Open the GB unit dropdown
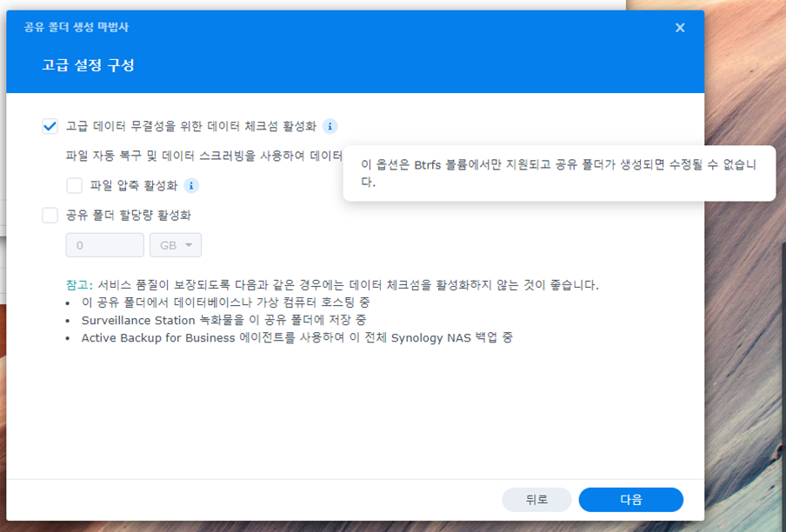 pos(176,245)
